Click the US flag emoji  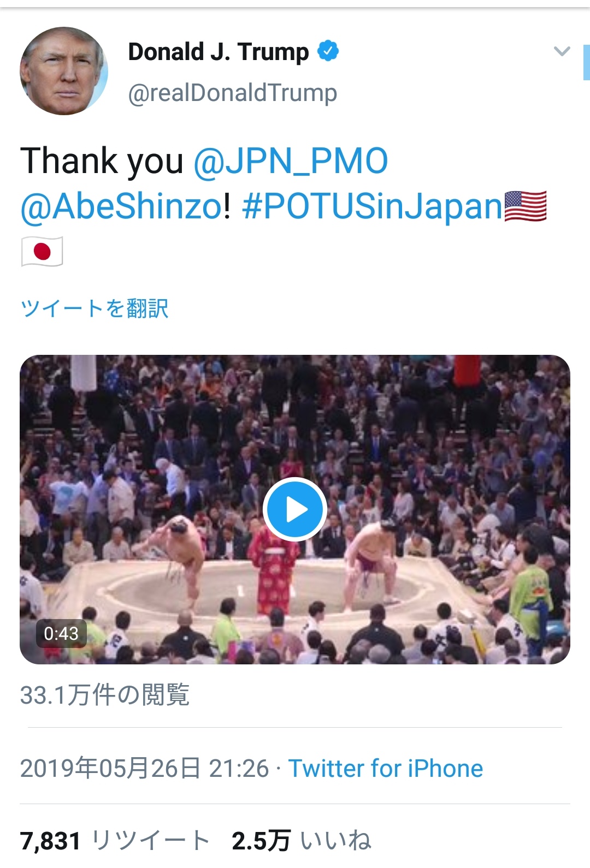(x=525, y=206)
